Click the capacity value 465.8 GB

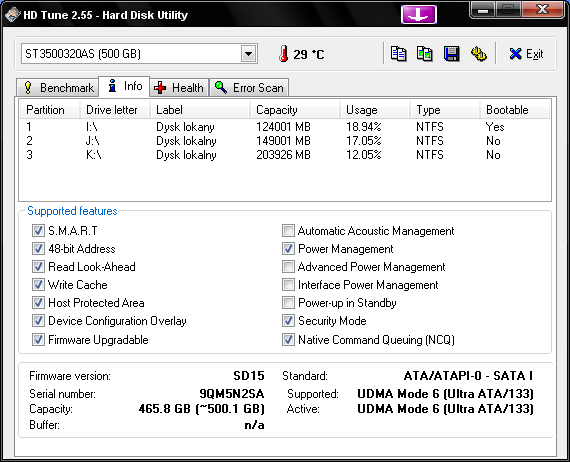coord(202,409)
